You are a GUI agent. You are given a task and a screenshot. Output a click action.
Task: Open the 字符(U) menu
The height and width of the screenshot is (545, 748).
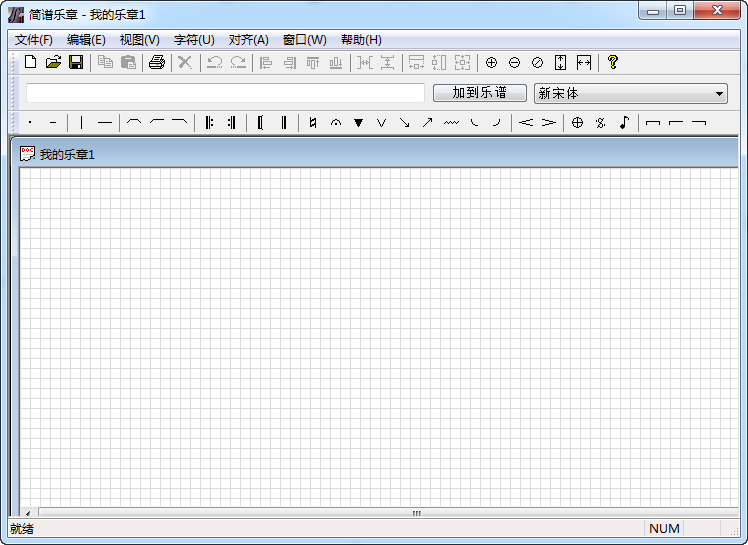click(194, 40)
